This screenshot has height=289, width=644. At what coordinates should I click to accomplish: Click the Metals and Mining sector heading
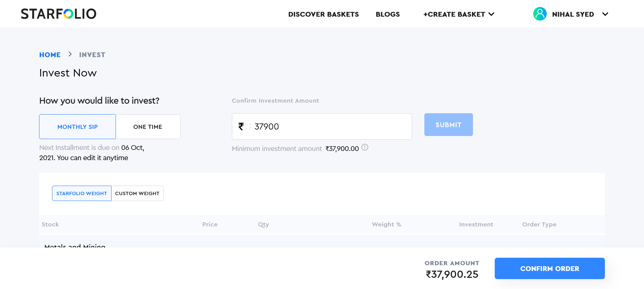[x=74, y=246]
